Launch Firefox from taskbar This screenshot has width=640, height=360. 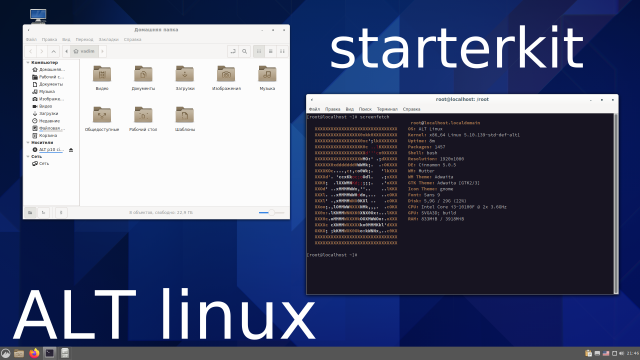pyautogui.click(x=34, y=353)
